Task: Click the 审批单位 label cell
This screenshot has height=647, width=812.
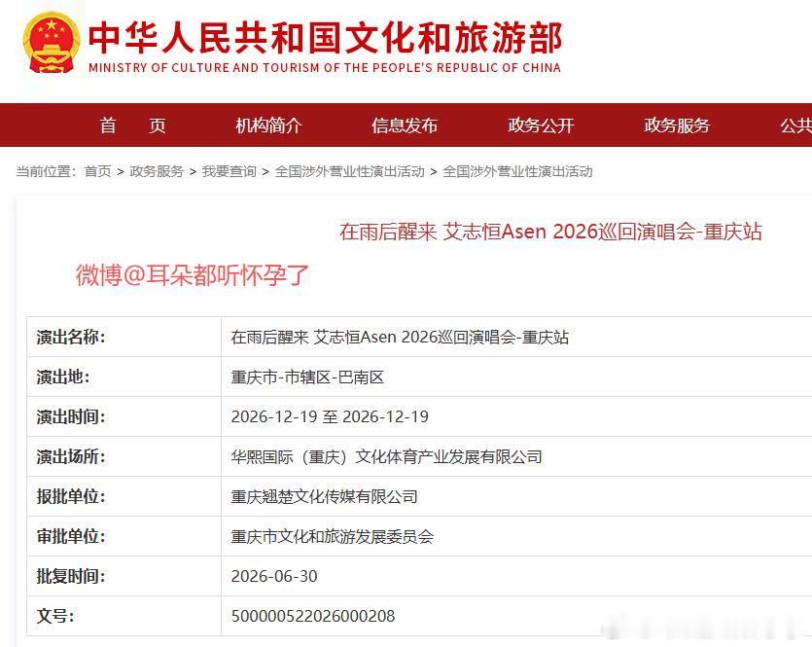Action: pos(124,536)
